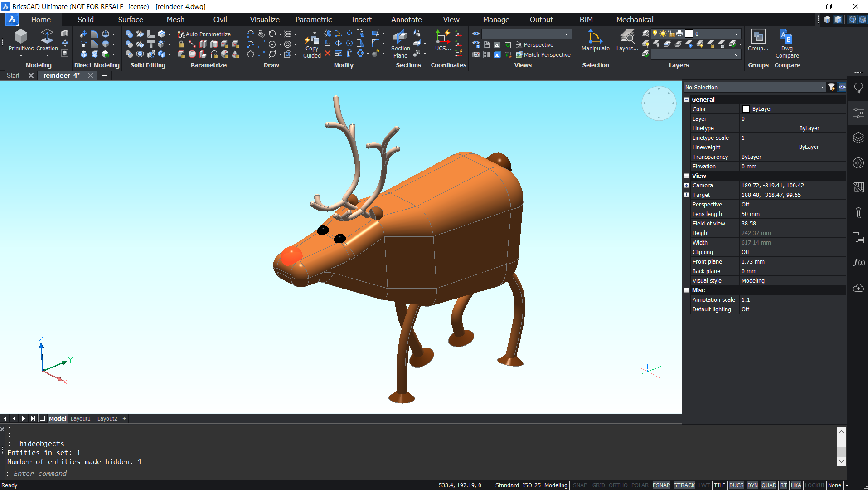The height and width of the screenshot is (490, 868).
Task: Click the ByLayer color swatch
Action: [746, 109]
